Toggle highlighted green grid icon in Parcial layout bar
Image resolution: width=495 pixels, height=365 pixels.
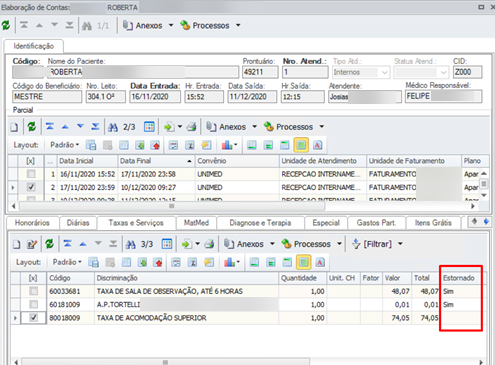(301, 145)
